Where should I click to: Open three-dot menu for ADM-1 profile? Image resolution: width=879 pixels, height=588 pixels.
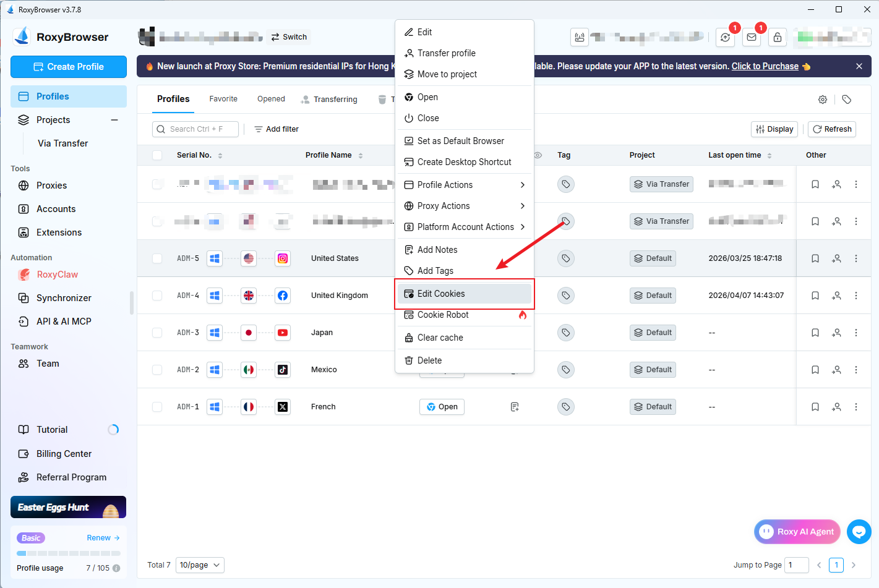click(x=856, y=407)
